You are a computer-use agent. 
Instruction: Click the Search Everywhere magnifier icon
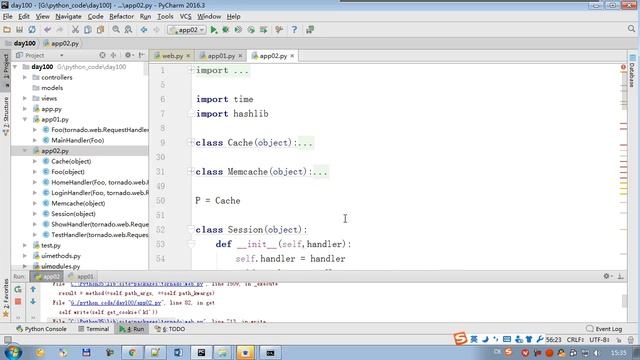coord(631,29)
